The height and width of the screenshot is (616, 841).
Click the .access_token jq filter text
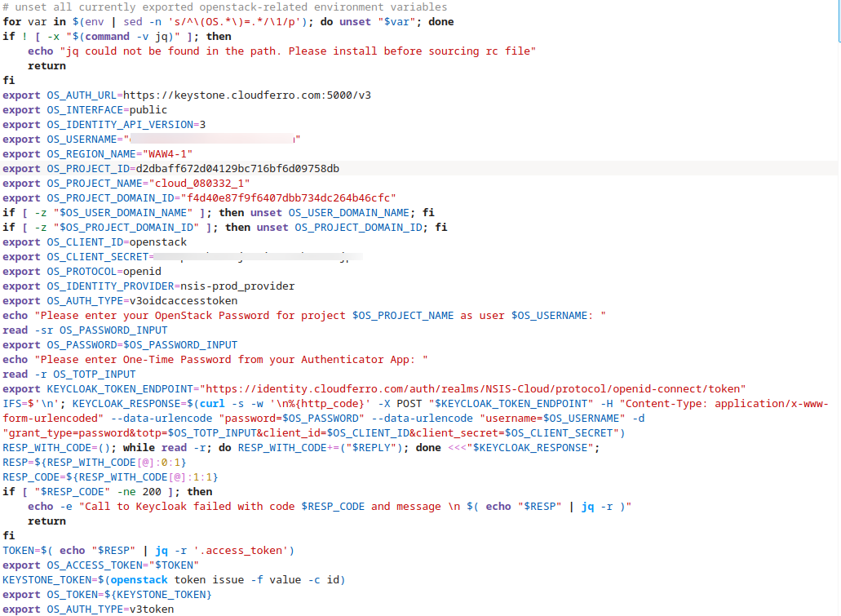(x=245, y=550)
